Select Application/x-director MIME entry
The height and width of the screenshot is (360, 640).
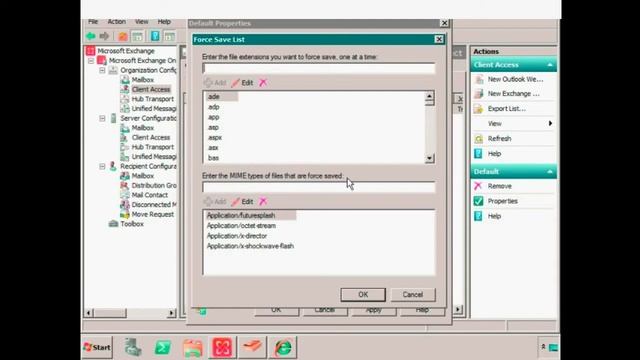(237, 236)
